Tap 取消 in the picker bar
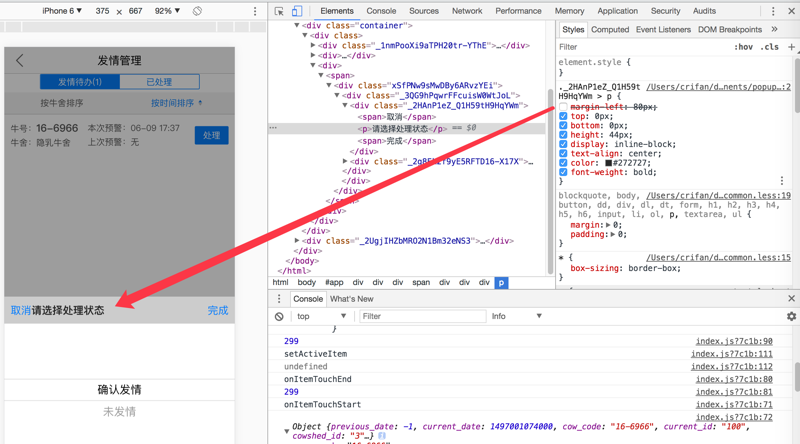The height and width of the screenshot is (444, 800). click(x=21, y=310)
